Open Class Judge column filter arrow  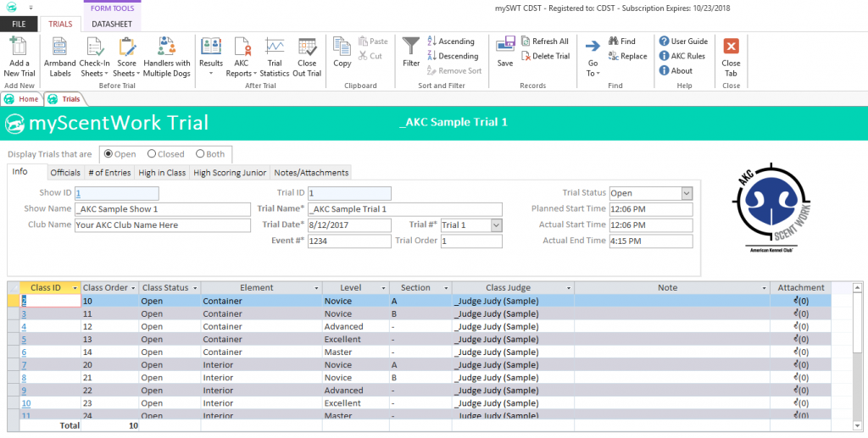[x=568, y=288]
